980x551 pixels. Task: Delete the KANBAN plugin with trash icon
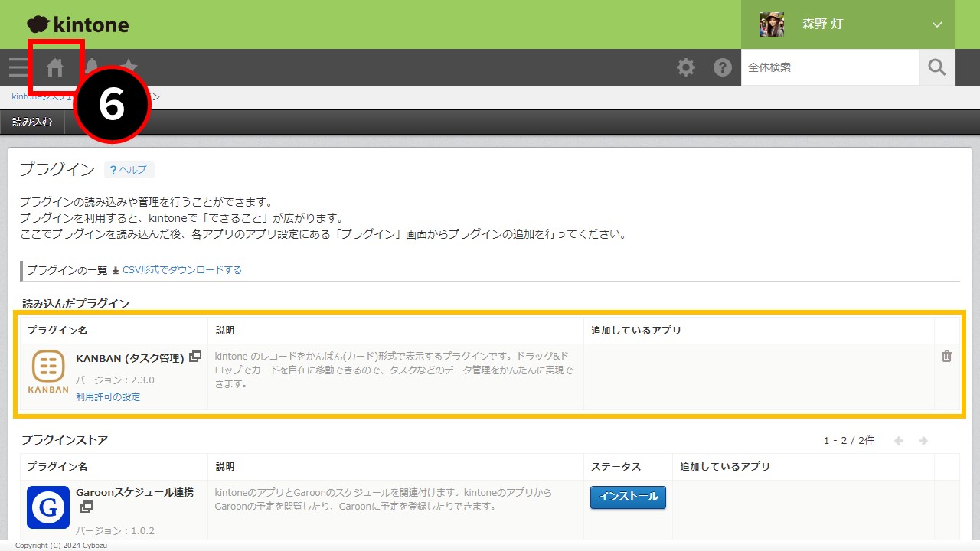point(947,356)
